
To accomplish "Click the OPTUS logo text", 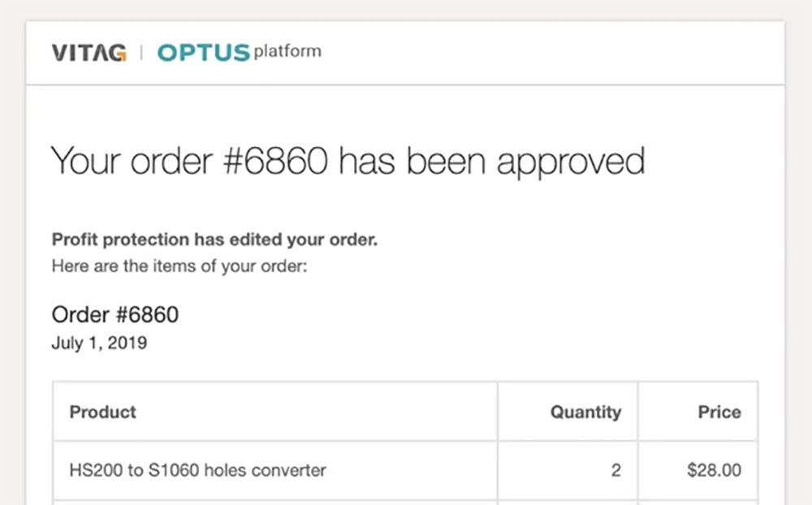I will [x=203, y=53].
